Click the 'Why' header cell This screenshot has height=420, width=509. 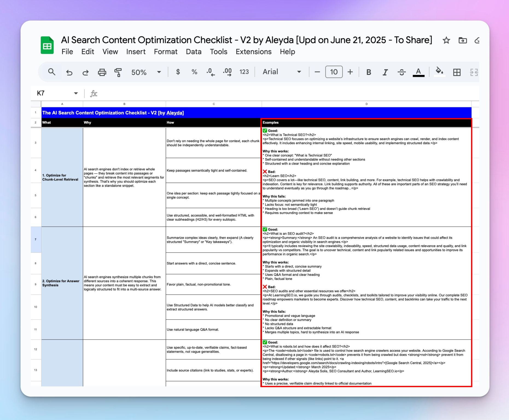124,122
